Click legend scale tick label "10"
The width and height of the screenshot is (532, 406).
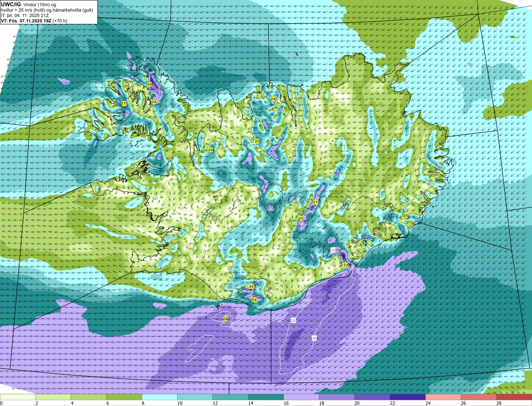(180, 403)
